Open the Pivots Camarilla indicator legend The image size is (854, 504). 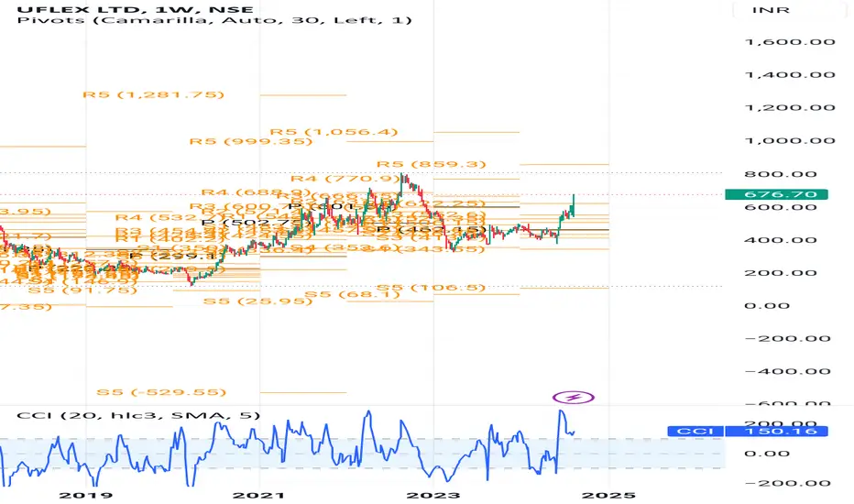[214, 20]
